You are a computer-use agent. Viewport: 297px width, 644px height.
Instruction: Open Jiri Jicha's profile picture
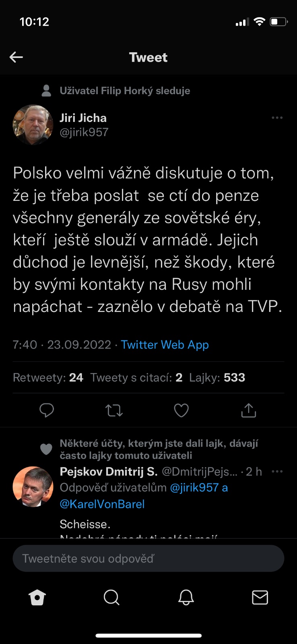(33, 125)
